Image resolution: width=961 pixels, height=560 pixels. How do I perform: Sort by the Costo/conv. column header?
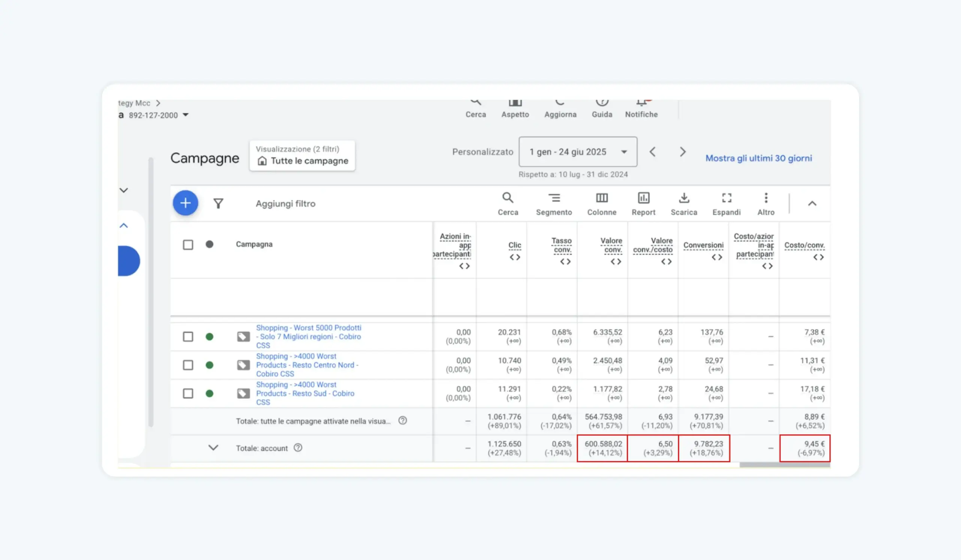pos(804,245)
